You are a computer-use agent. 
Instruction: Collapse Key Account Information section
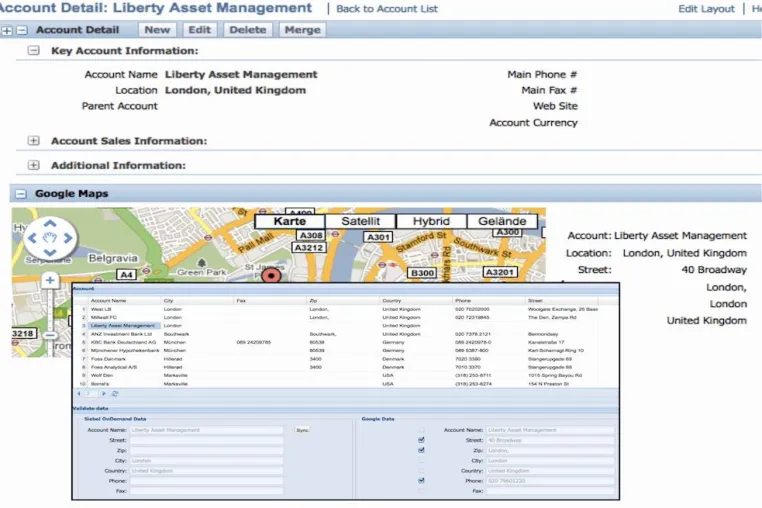[x=34, y=51]
